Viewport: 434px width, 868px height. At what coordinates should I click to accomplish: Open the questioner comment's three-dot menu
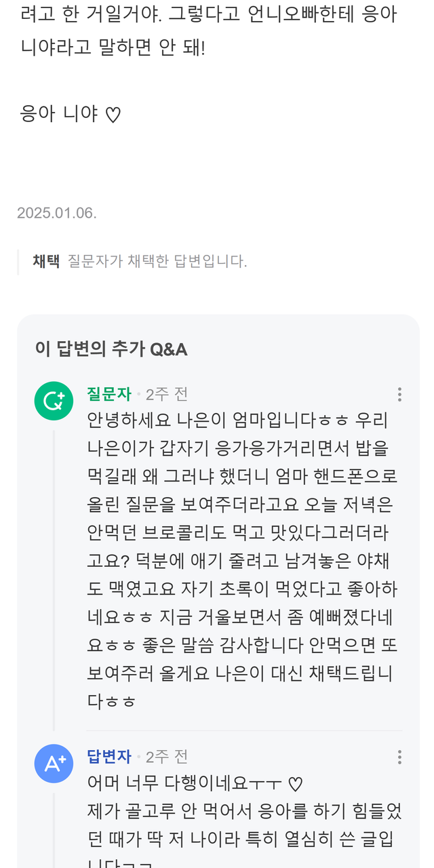(399, 395)
